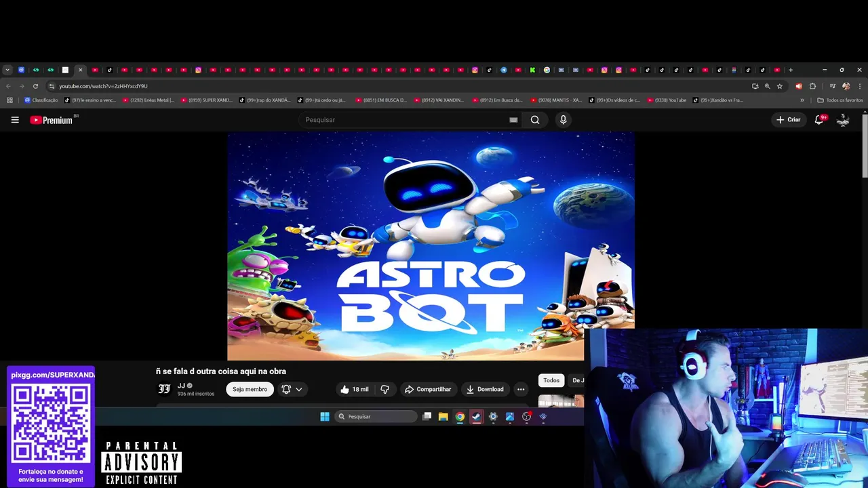The width and height of the screenshot is (868, 488).
Task: Switch to the Telegram tab
Action: click(x=503, y=70)
